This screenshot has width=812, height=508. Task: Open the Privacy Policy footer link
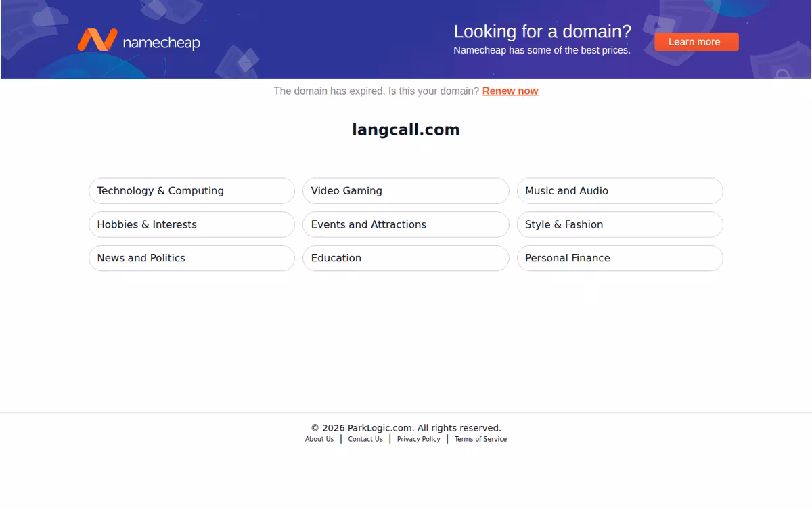[418, 439]
